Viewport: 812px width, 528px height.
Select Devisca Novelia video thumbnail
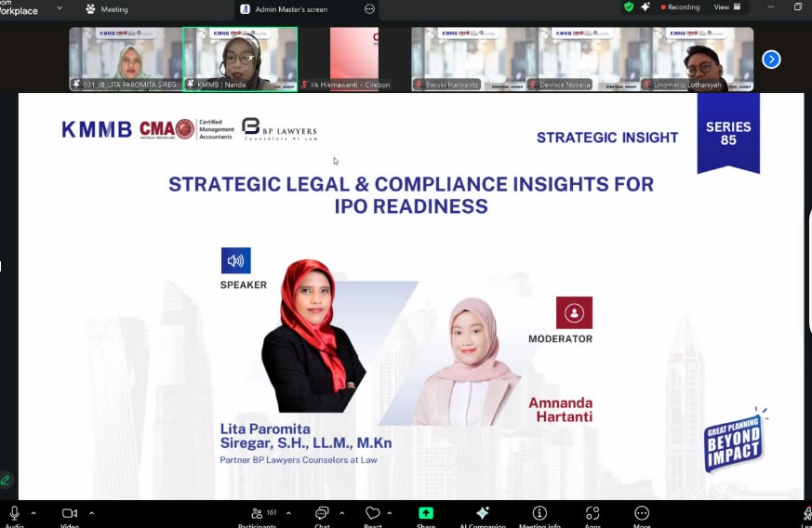tap(582, 59)
